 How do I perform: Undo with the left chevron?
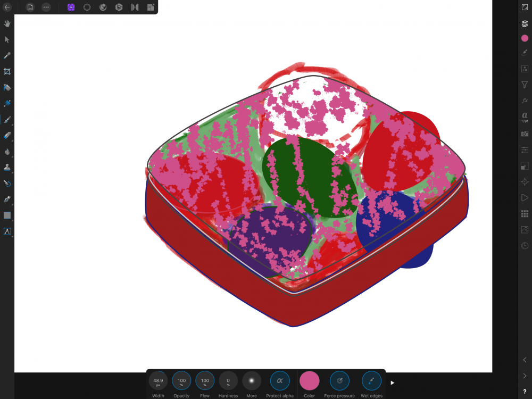525,360
